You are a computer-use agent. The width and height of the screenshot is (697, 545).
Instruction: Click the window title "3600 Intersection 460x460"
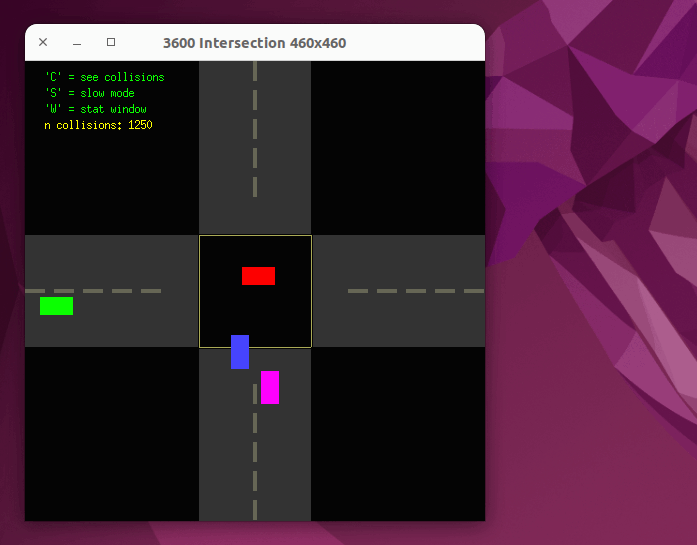(254, 43)
